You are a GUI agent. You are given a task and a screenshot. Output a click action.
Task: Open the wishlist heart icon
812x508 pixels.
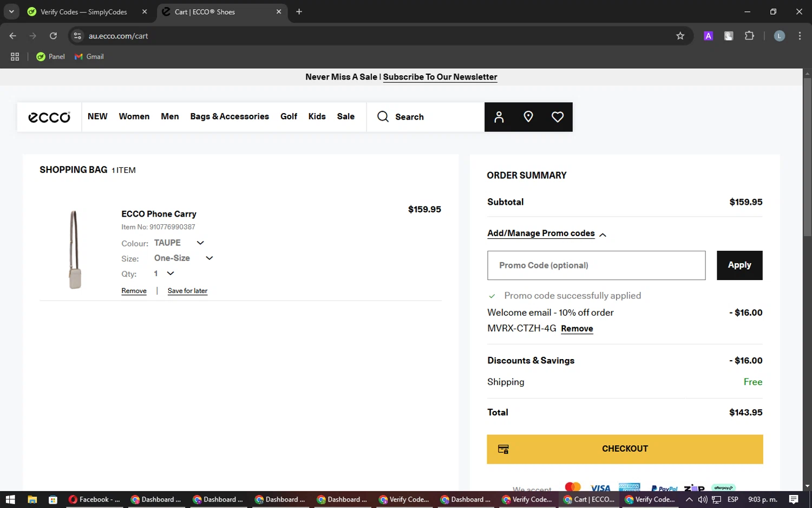tap(558, 117)
